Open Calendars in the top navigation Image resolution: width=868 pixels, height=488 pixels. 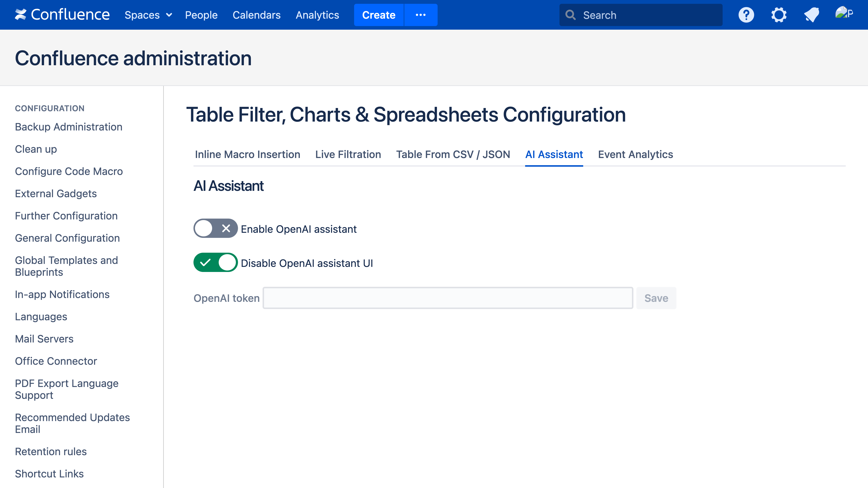tap(256, 15)
